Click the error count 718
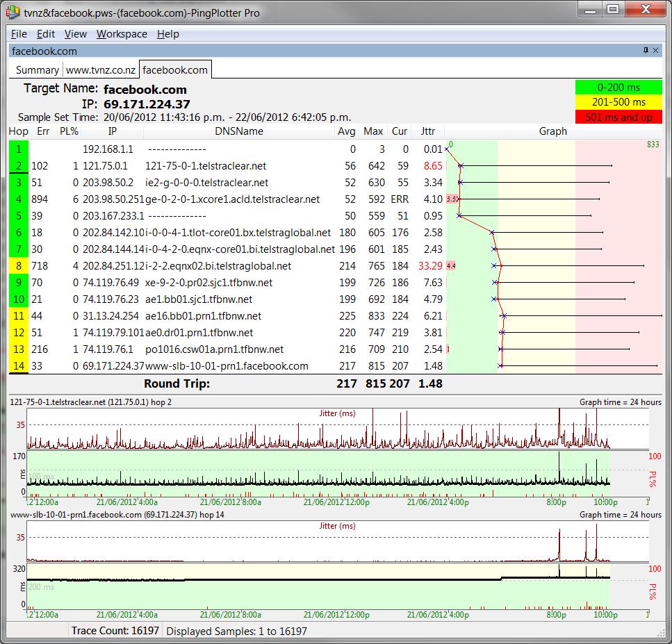The image size is (672, 644). click(x=40, y=266)
